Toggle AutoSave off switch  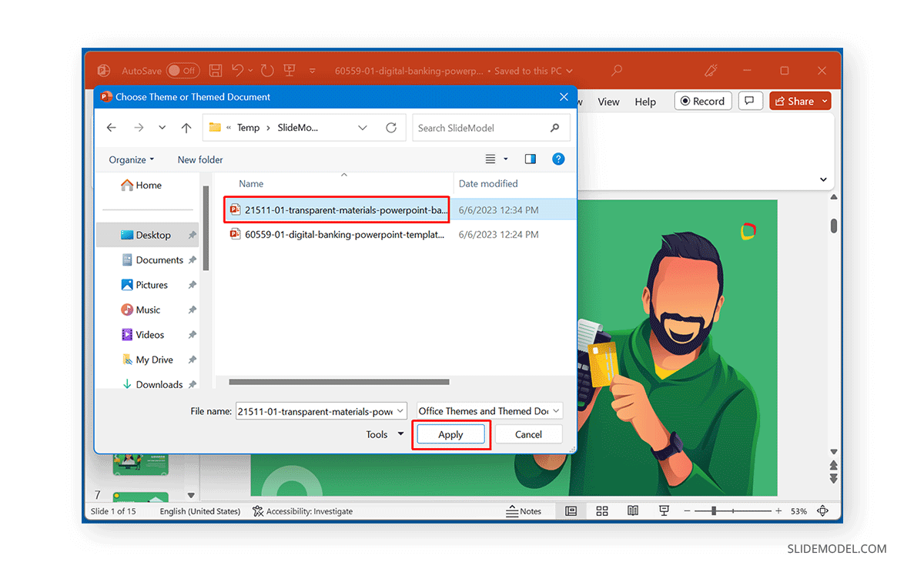coord(182,70)
